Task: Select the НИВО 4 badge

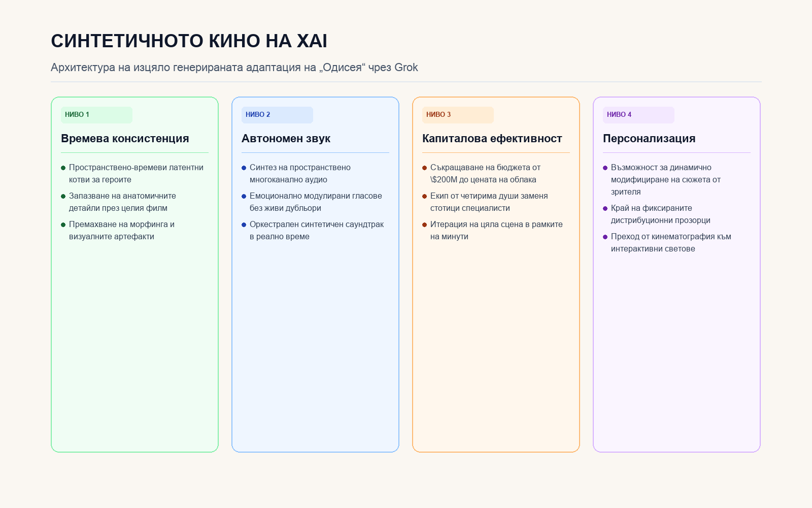Action: (x=638, y=115)
